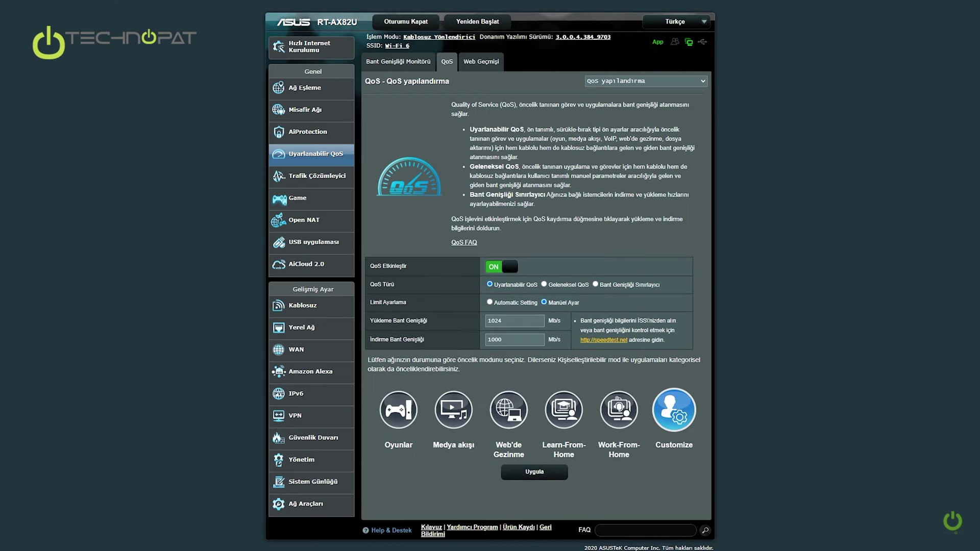Viewport: 980px width, 551px height.
Task: Select the Web'de Gezinme mode icon
Action: point(508,410)
